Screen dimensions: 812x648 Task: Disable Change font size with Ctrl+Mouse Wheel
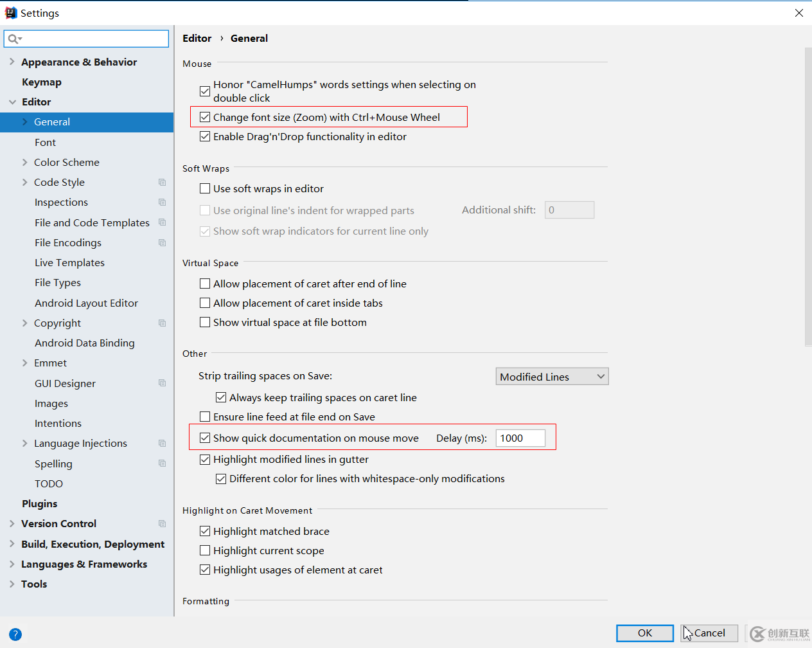205,117
